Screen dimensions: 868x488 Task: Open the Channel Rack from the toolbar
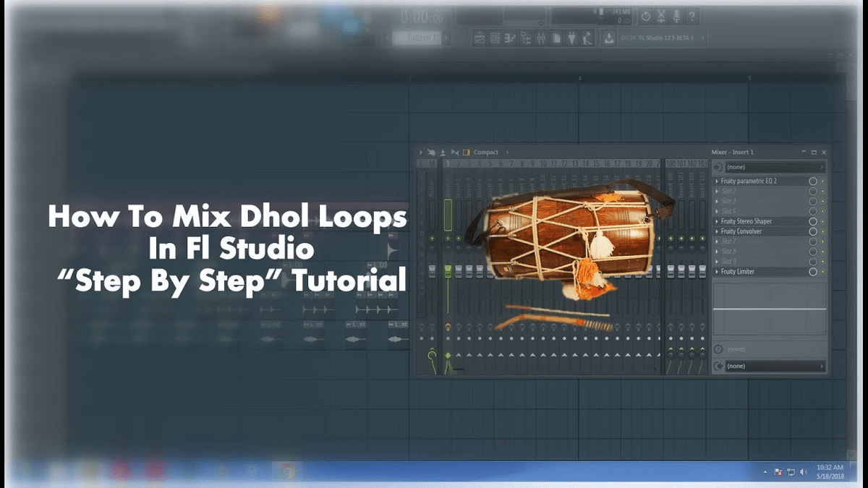(494, 38)
